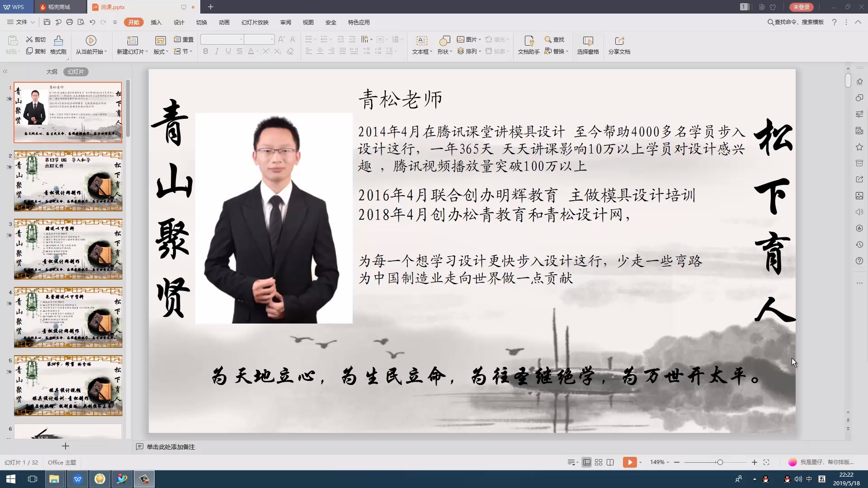The width and height of the screenshot is (868, 488).
Task: Click 单击此处添加备注 to add notes
Action: click(170, 447)
